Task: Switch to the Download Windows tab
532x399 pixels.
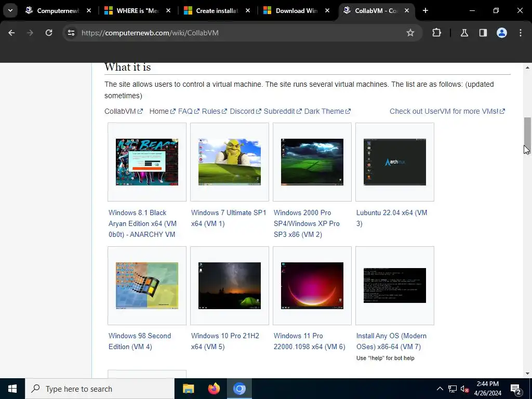Action: tap(296, 10)
